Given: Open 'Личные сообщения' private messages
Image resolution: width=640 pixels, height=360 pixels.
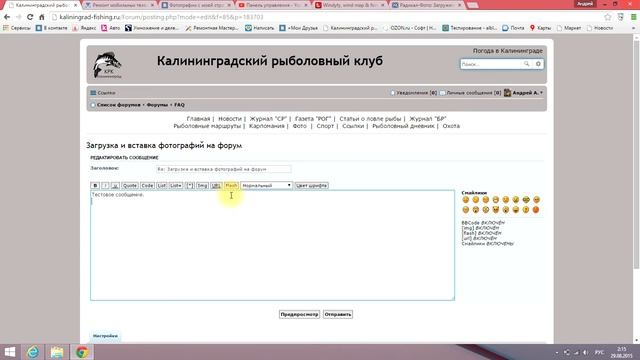Looking at the screenshot, I should [470, 93].
